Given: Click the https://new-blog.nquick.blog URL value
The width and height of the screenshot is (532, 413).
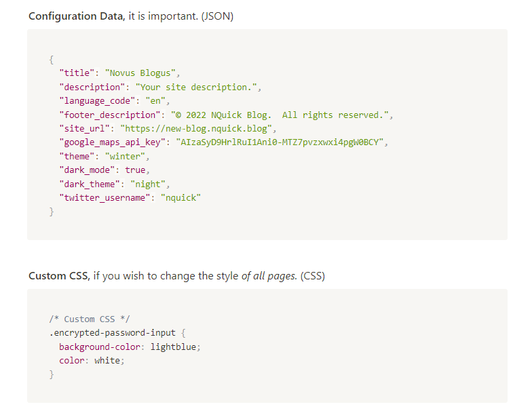Looking at the screenshot, I should (x=198, y=129).
